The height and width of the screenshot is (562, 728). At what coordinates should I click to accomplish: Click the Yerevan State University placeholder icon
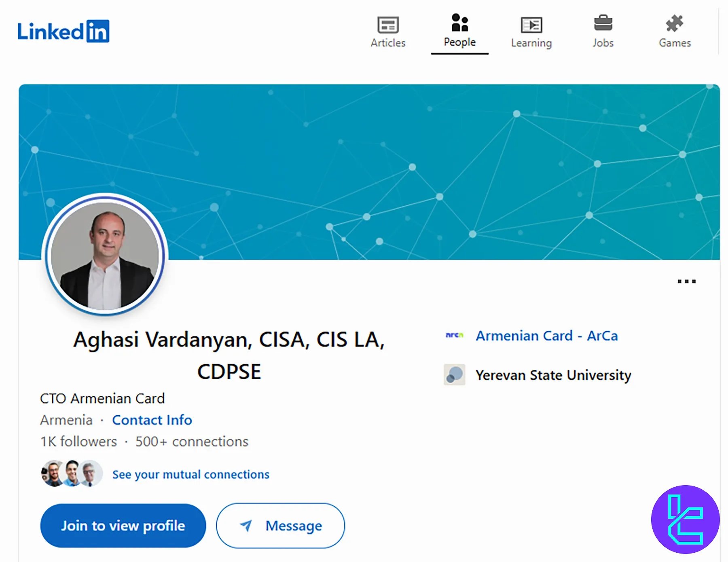[x=454, y=375]
